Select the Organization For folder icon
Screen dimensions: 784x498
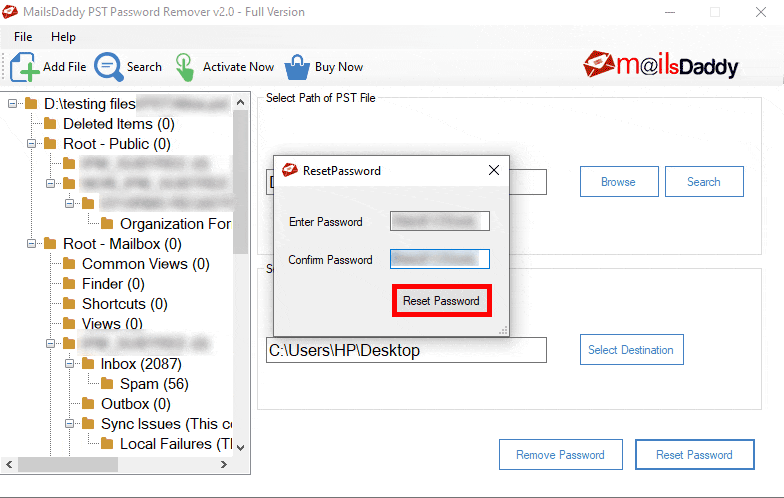[x=107, y=223]
